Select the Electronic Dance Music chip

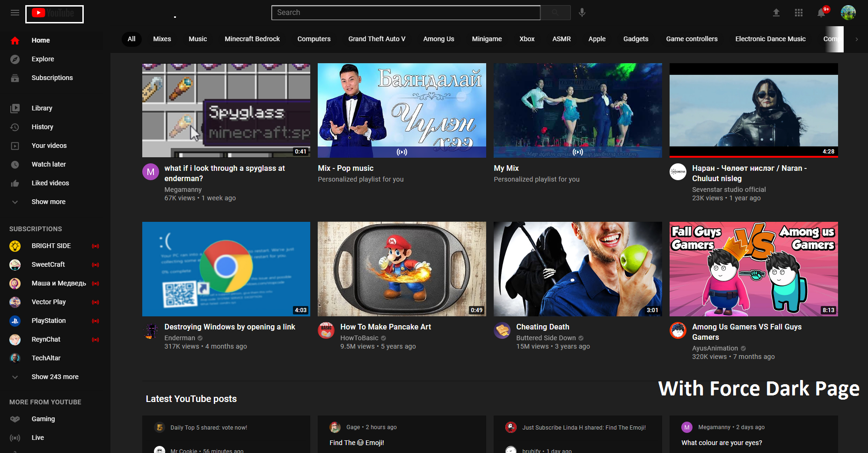770,39
